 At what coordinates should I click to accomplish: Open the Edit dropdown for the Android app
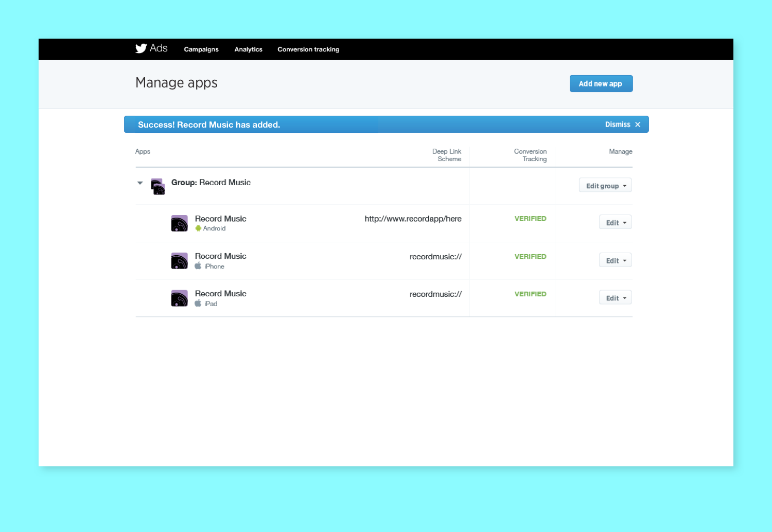click(616, 222)
